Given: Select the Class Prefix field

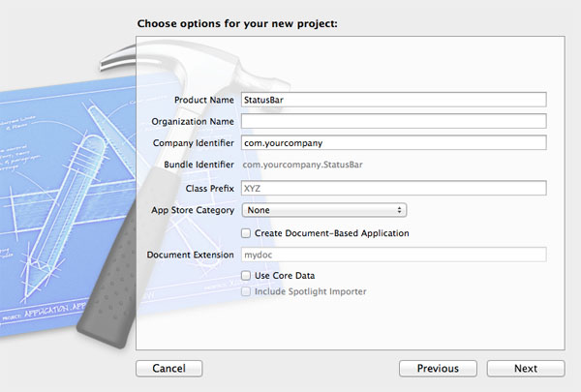Looking at the screenshot, I should tap(393, 188).
